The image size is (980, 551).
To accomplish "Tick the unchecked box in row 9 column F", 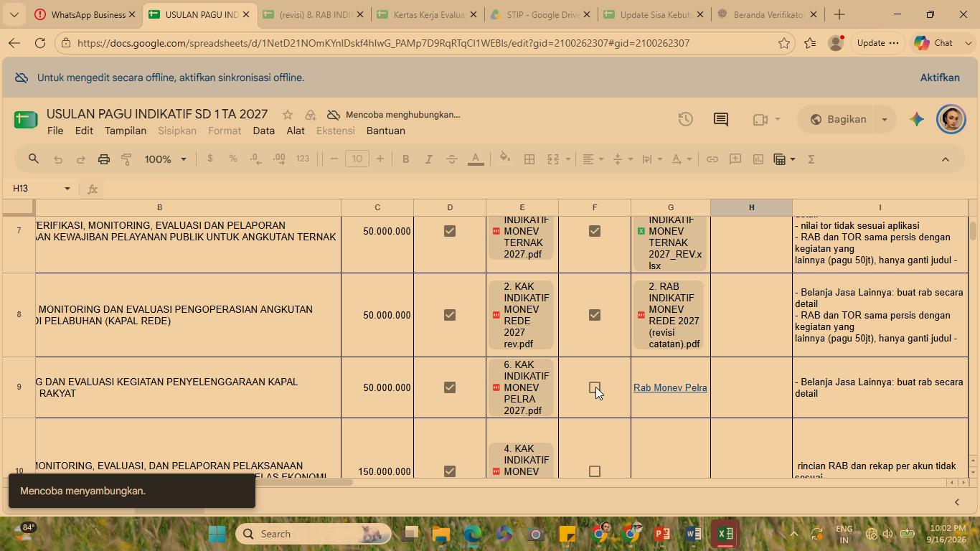I will (594, 387).
